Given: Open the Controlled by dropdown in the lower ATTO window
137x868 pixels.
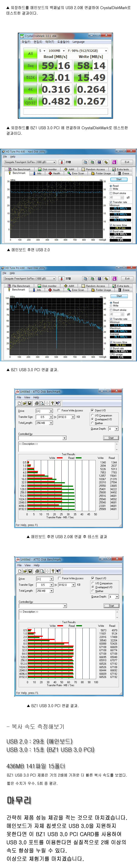Looking at the screenshot, I should (x=43, y=606).
